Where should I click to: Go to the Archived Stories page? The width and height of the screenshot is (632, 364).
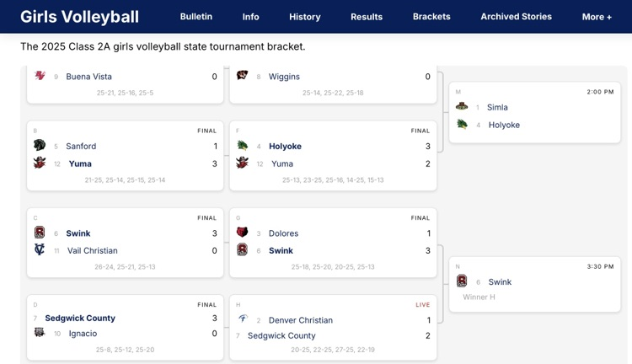516,17
